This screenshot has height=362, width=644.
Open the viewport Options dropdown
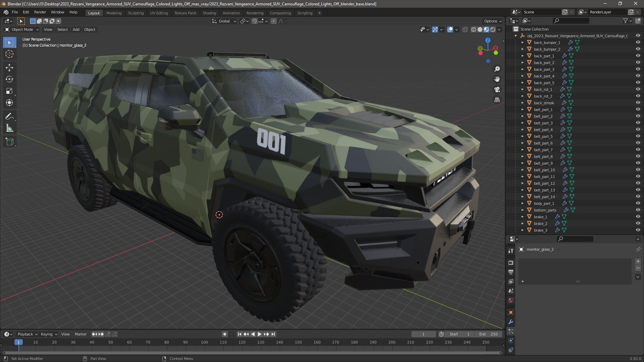(x=493, y=21)
